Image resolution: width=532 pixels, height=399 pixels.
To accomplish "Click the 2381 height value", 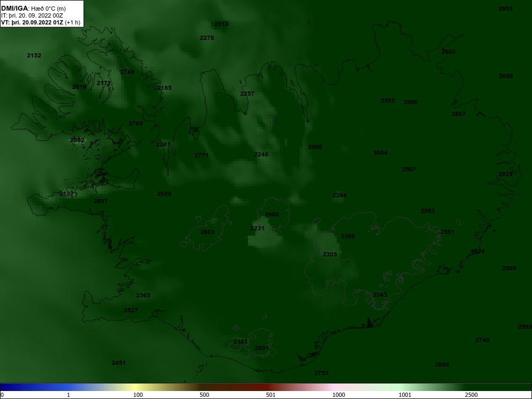I will coord(240,342).
